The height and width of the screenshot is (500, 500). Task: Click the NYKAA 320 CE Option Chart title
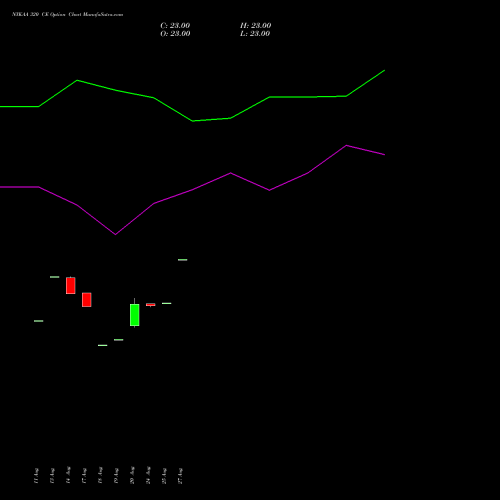(68, 14)
